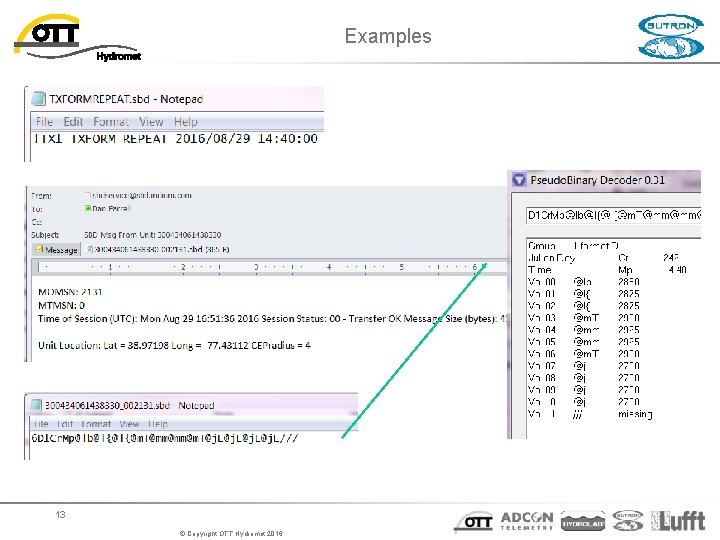
Task: Click the Sutron globe logo in header
Action: click(671, 37)
